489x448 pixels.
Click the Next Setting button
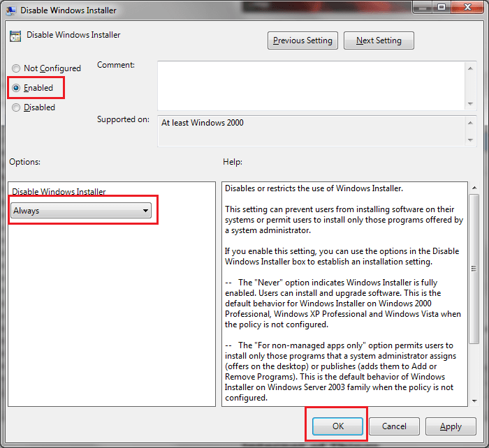pyautogui.click(x=379, y=40)
